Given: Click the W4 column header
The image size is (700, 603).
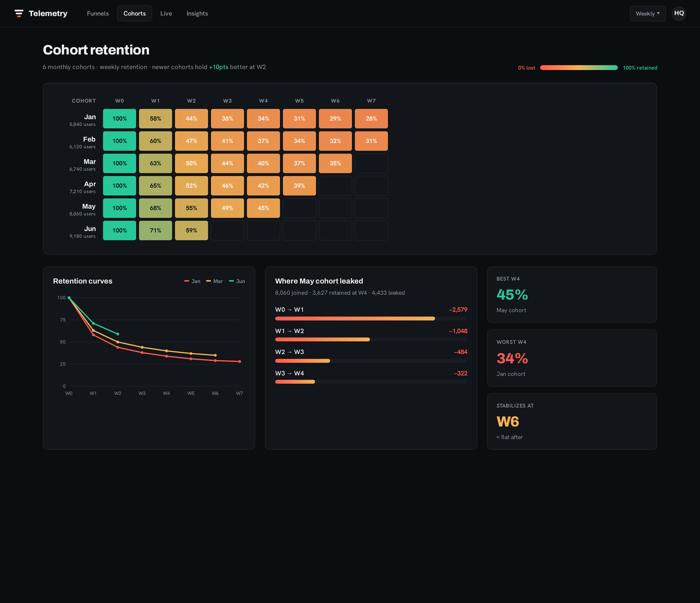Looking at the screenshot, I should [263, 101].
